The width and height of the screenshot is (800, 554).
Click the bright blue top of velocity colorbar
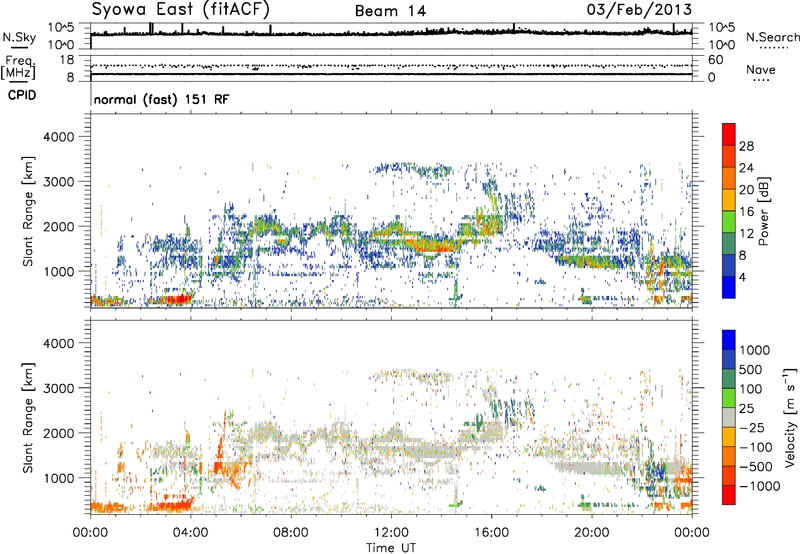pyautogui.click(x=729, y=340)
